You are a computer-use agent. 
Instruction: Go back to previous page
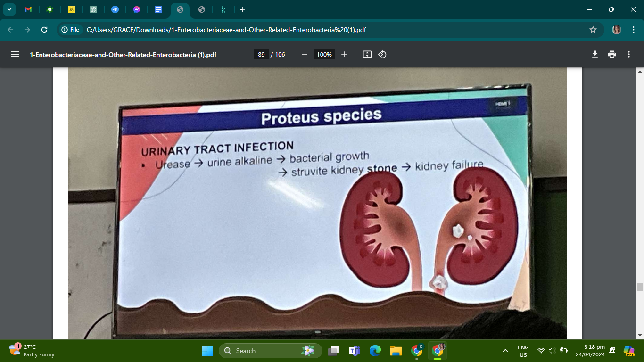coord(10,30)
